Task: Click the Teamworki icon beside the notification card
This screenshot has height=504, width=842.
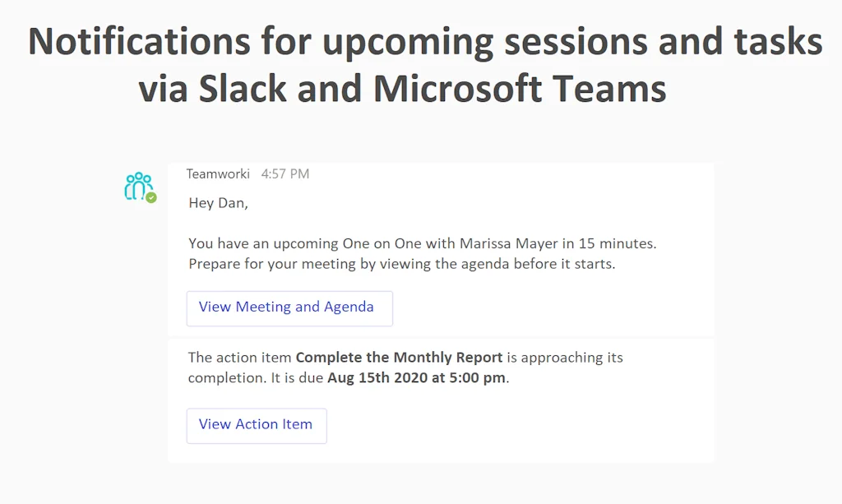Action: 138,186
